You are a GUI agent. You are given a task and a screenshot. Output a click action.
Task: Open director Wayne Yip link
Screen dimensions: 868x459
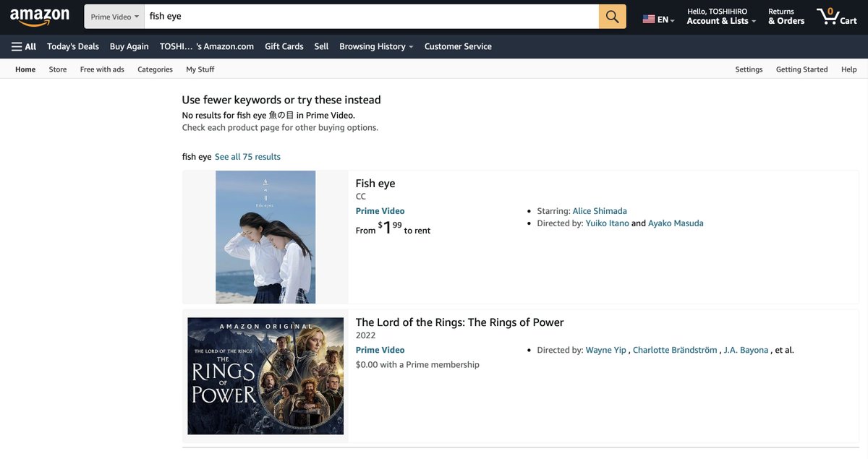click(x=605, y=350)
